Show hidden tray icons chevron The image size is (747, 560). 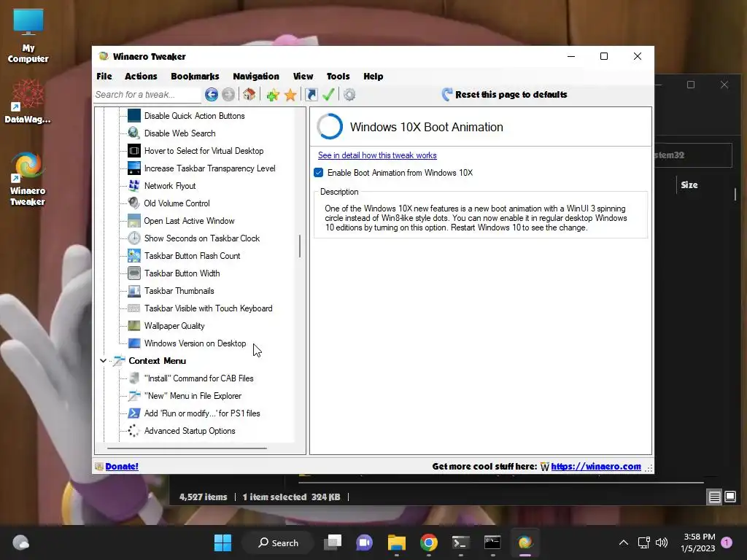click(x=623, y=542)
